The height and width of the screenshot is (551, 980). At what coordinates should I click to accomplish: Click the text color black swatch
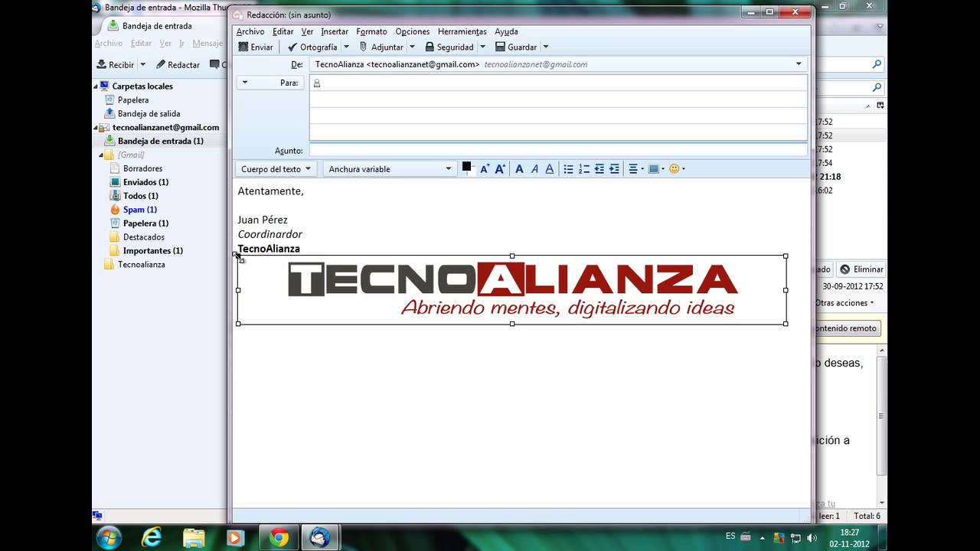point(466,166)
